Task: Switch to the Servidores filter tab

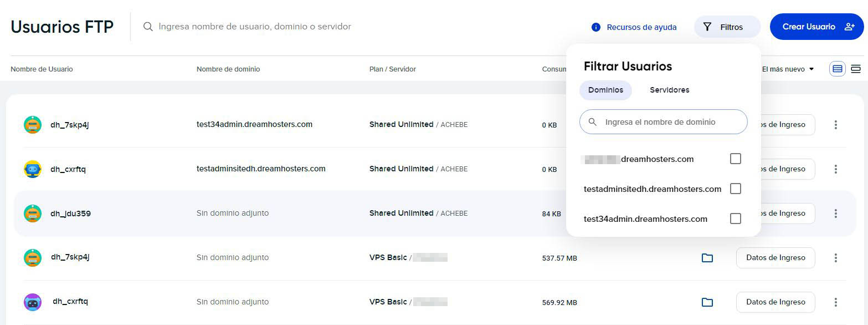Action: click(669, 90)
